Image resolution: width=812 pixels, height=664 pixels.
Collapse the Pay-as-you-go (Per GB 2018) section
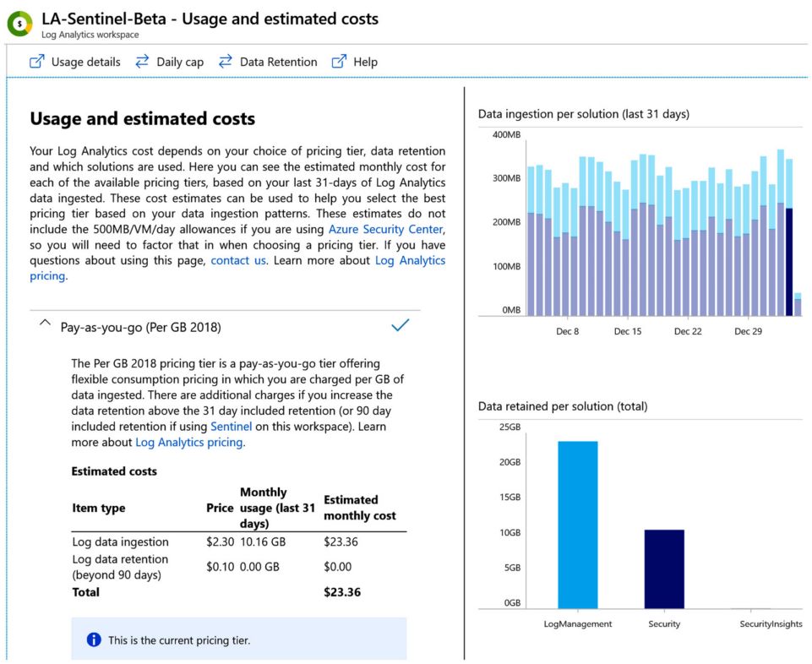tap(45, 323)
